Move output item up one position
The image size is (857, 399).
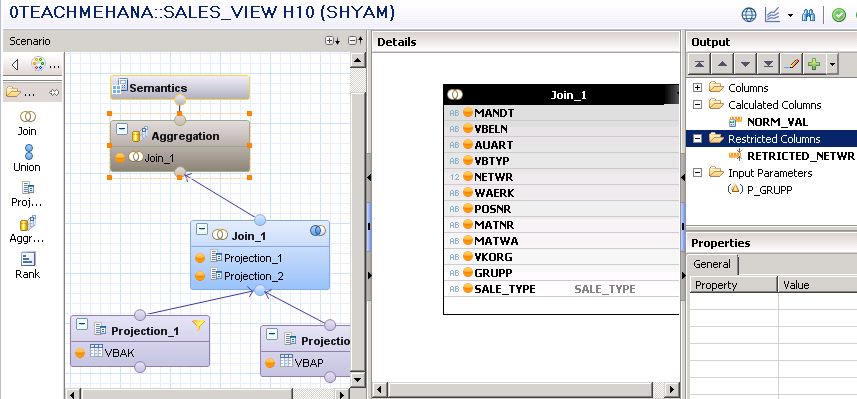[x=722, y=64]
